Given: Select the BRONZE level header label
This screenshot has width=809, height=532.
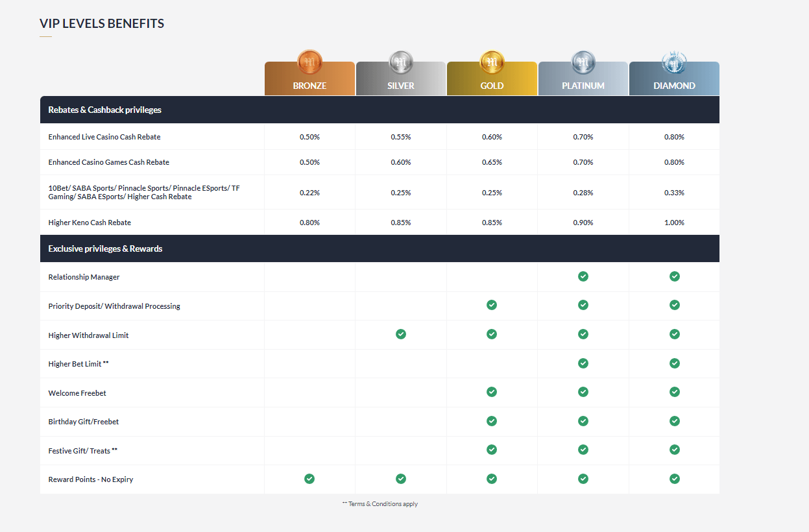Looking at the screenshot, I should (x=309, y=86).
